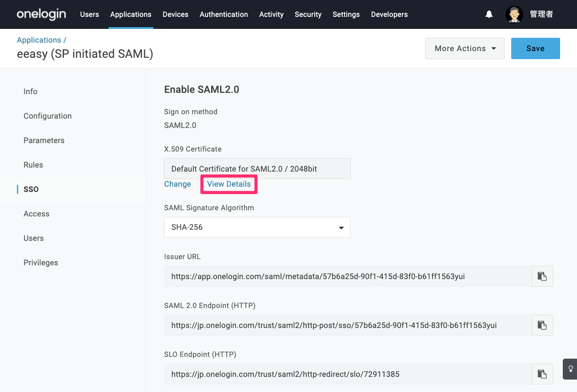The width and height of the screenshot is (577, 392).
Task: Save the application settings
Action: 536,48
